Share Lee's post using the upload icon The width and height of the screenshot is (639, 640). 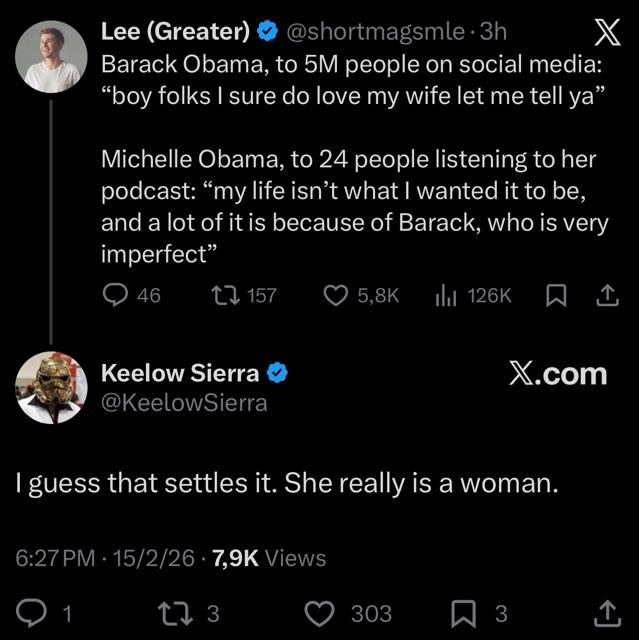point(605,295)
